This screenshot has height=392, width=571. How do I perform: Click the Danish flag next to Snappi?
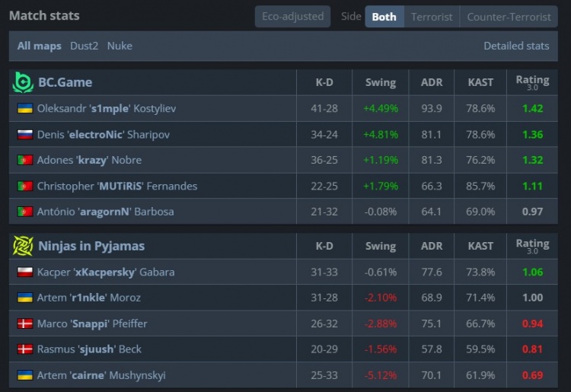click(x=24, y=323)
